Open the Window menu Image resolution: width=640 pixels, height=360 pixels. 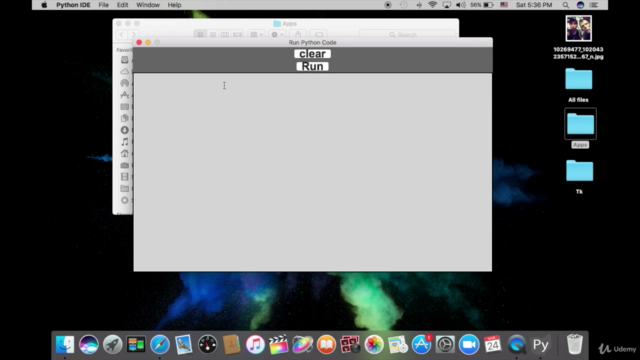click(148, 5)
